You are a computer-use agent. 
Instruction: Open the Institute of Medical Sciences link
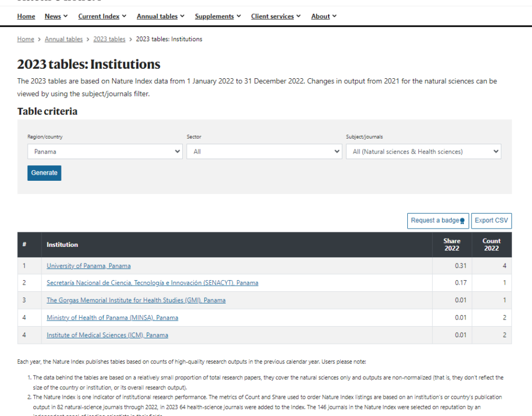[107, 335]
